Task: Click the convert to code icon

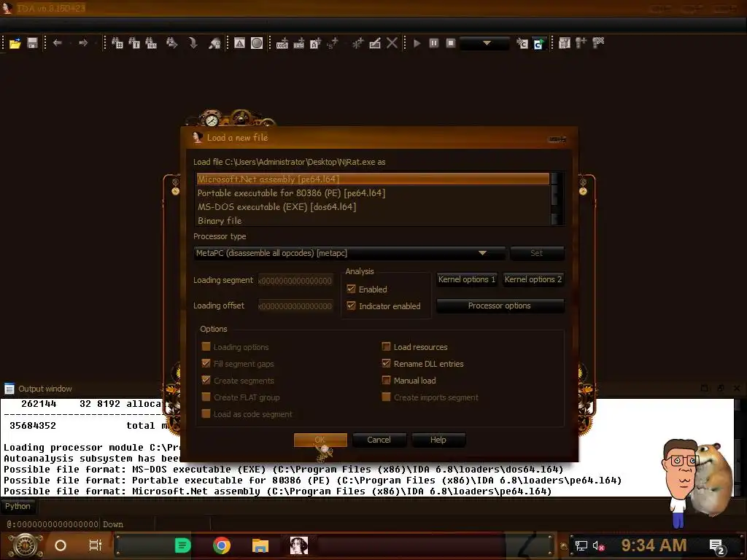Action: coord(282,43)
